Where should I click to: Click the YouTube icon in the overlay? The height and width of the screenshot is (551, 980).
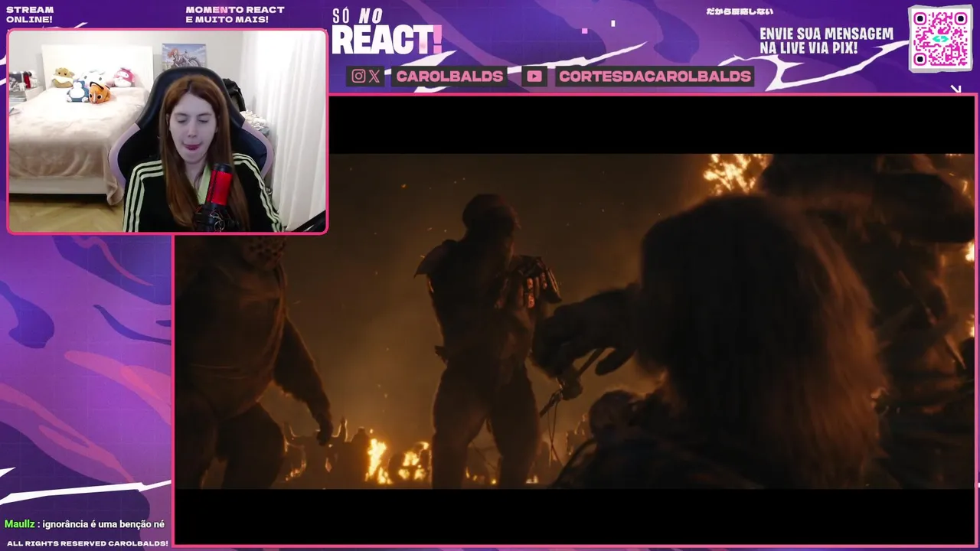pyautogui.click(x=534, y=76)
